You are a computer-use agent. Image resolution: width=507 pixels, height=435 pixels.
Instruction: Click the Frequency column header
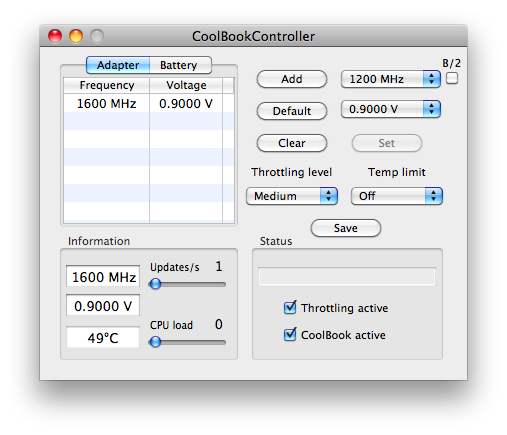pos(107,86)
